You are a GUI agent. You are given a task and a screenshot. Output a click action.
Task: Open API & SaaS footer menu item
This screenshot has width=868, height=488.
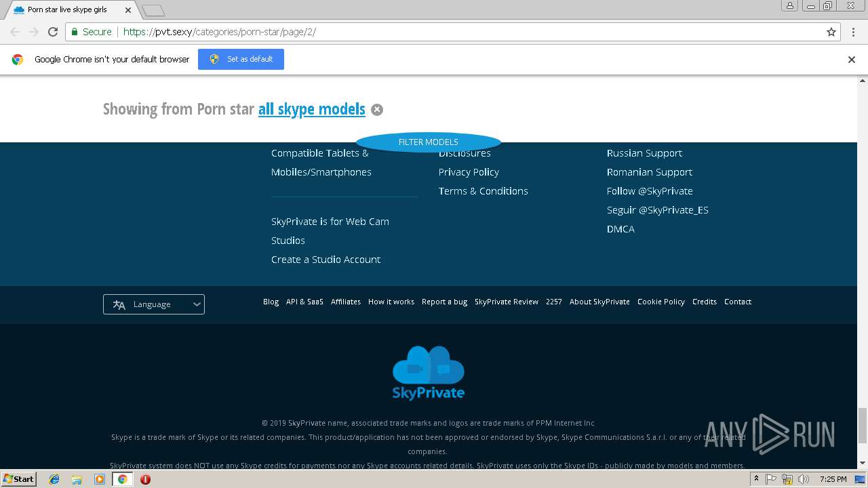click(x=305, y=302)
